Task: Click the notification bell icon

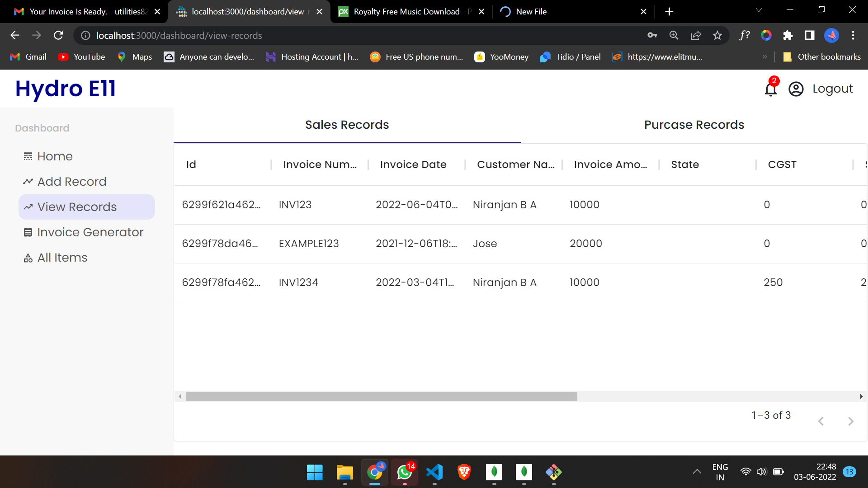Action: coord(770,89)
